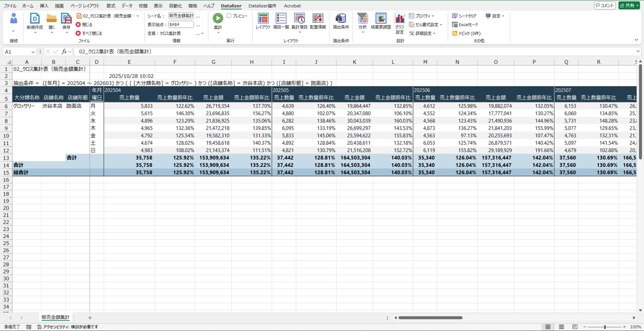Switch to Page Break Preview view
Screen dimensions: 644x331
click(575, 327)
